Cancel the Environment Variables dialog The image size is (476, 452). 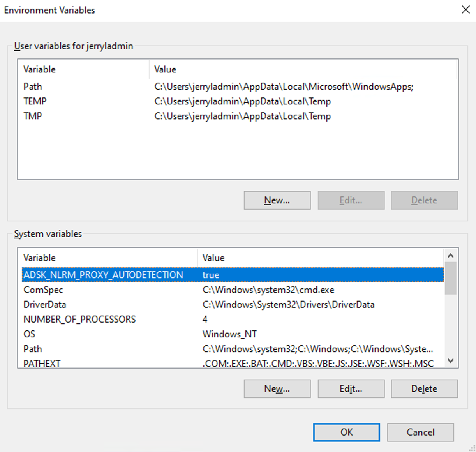420,432
